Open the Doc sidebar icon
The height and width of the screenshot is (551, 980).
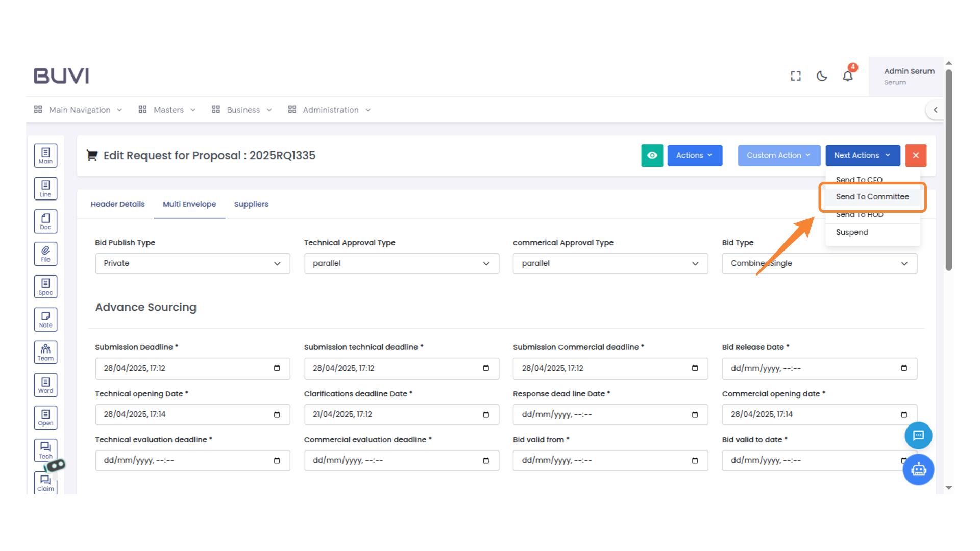(45, 221)
